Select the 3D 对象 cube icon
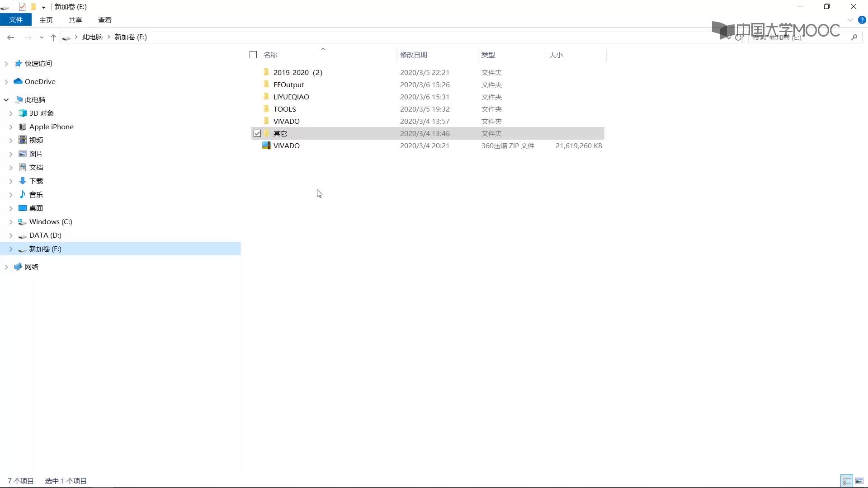The width and height of the screenshot is (868, 488). (x=23, y=113)
